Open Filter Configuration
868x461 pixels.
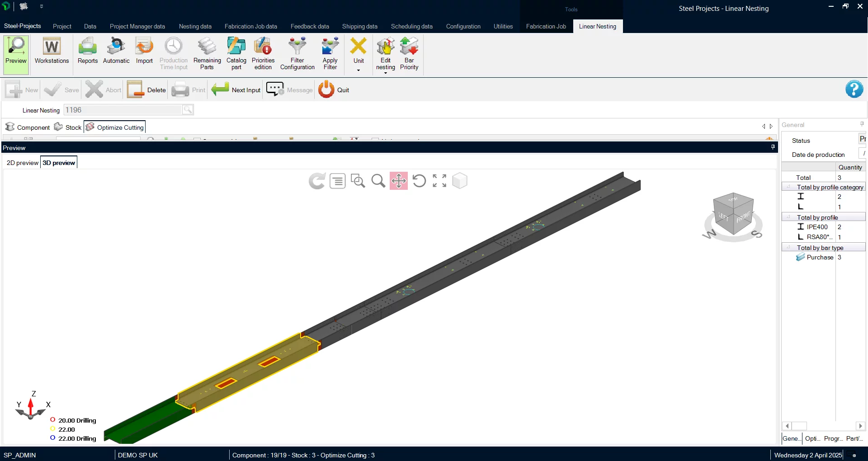point(297,53)
